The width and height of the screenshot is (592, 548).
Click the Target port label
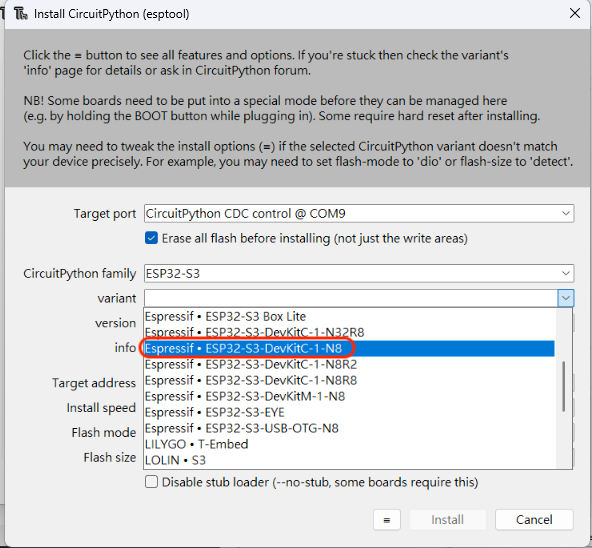[105, 214]
